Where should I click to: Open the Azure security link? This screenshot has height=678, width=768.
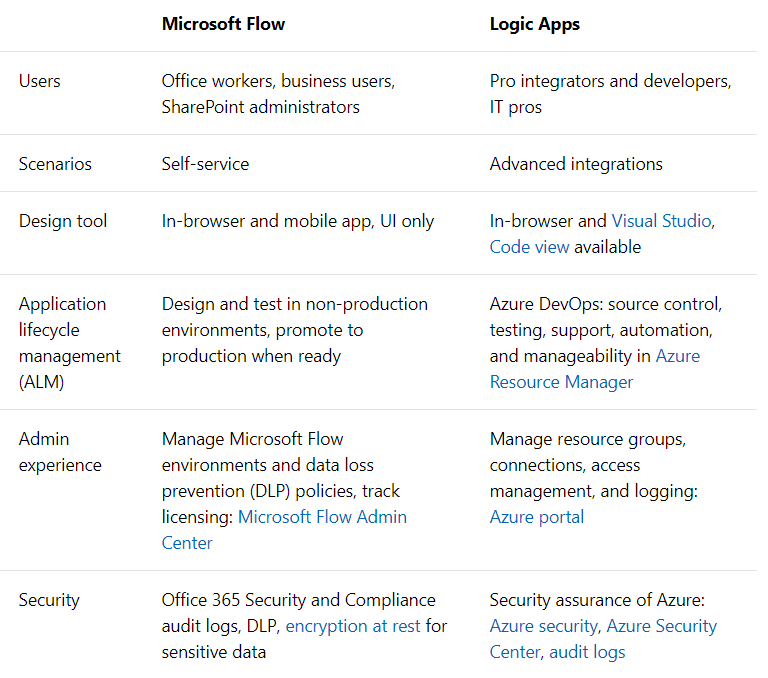[544, 626]
